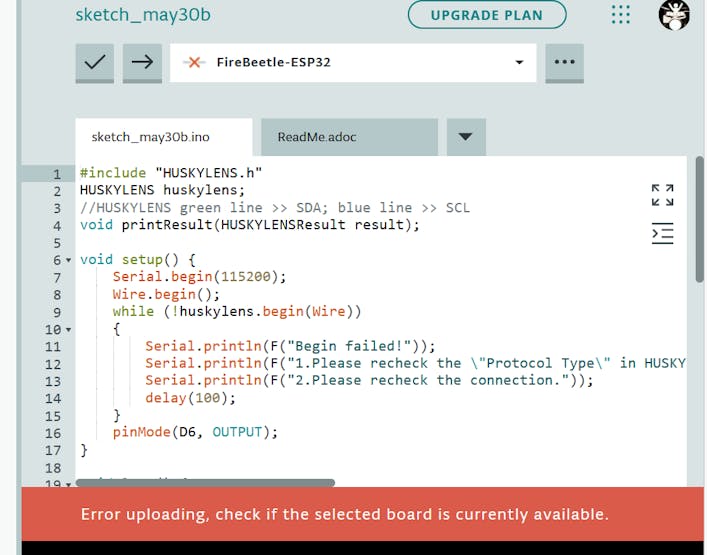Viewport: 707px width, 555px height.
Task: Click the Verify checkmark button
Action: click(x=95, y=62)
